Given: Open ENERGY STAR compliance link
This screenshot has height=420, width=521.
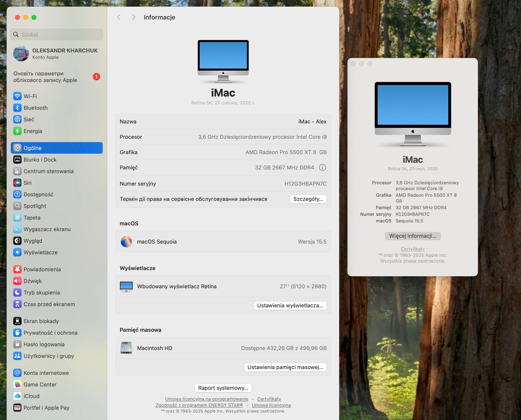Looking at the screenshot, I should pos(199,405).
